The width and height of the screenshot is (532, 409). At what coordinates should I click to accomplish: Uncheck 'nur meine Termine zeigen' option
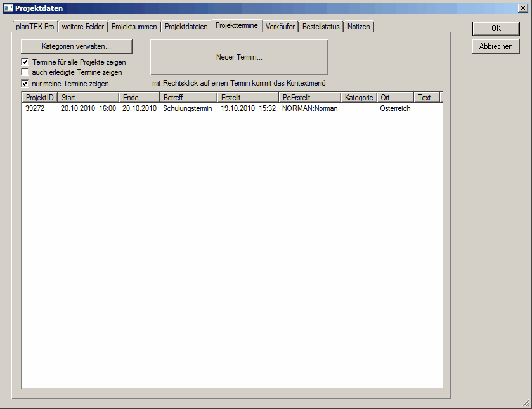coord(25,83)
